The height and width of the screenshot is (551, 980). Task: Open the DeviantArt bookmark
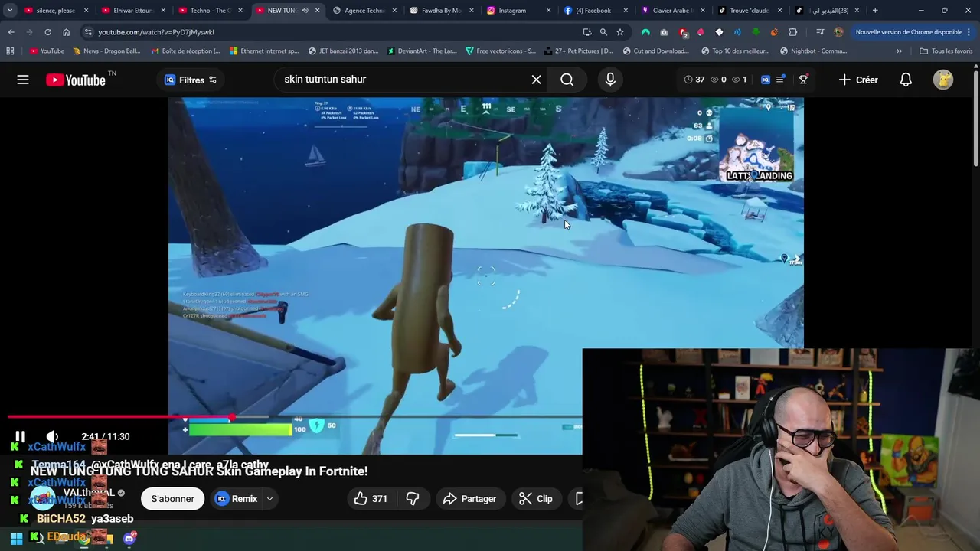click(422, 51)
